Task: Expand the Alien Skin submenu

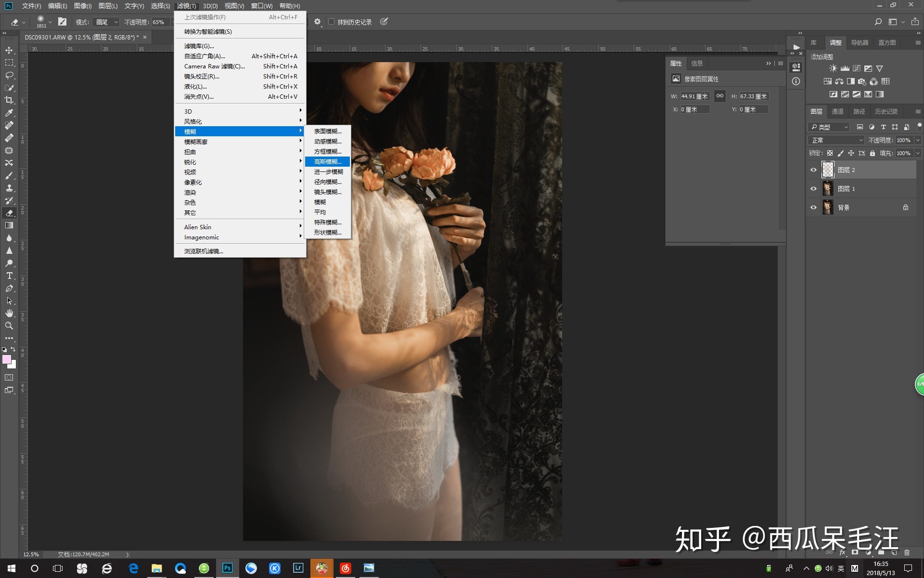Action: coord(240,227)
